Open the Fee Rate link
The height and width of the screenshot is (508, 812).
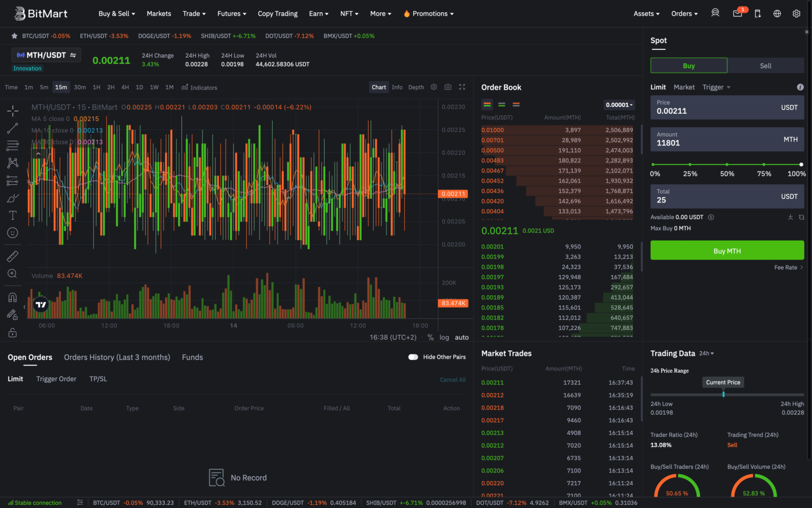(788, 267)
